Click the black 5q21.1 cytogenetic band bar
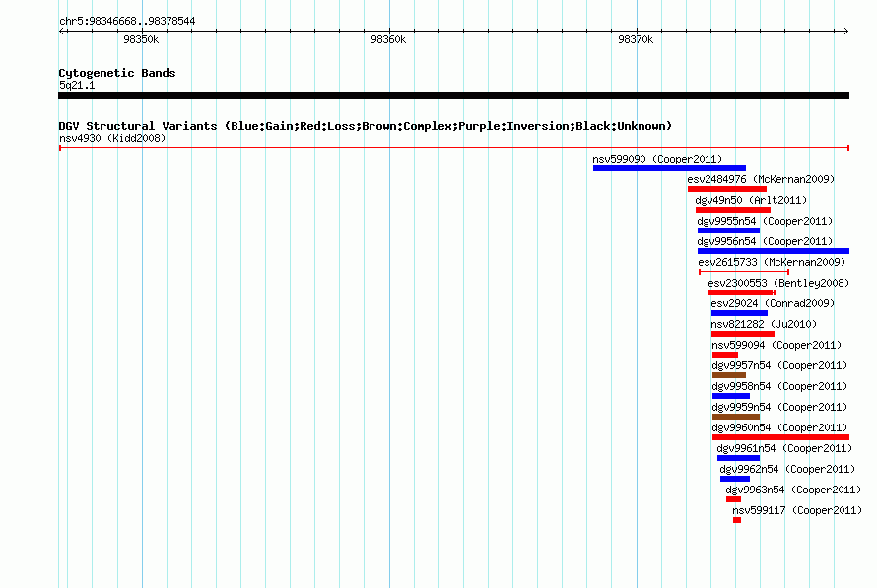The height and width of the screenshot is (588, 877). coord(453,96)
